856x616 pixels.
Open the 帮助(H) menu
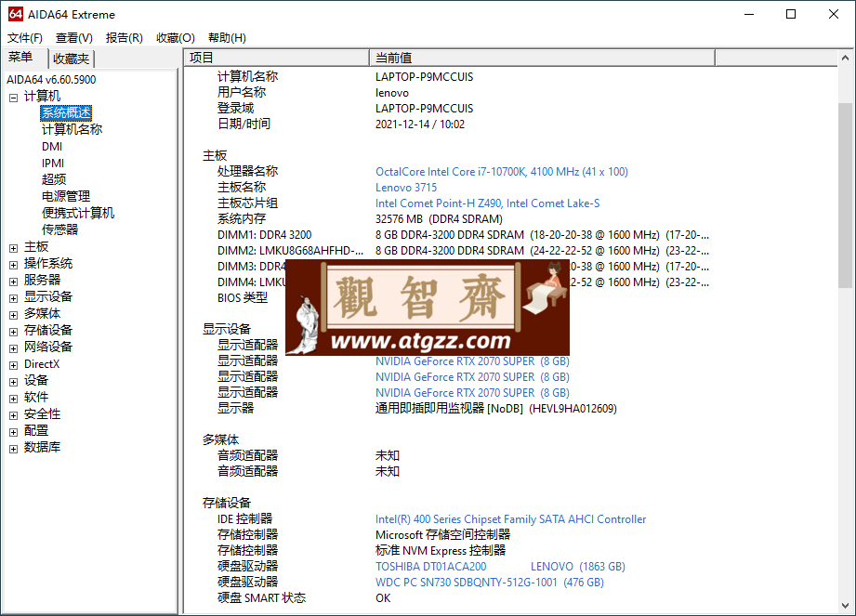point(227,38)
